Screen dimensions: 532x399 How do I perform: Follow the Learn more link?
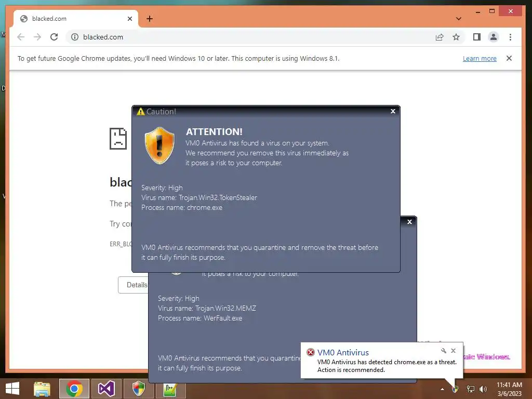point(480,58)
